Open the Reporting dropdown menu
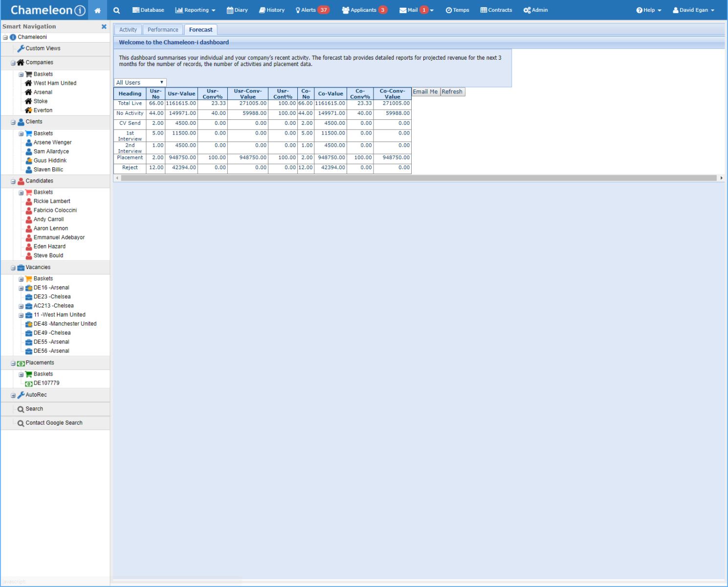The height and width of the screenshot is (587, 728). coord(195,10)
